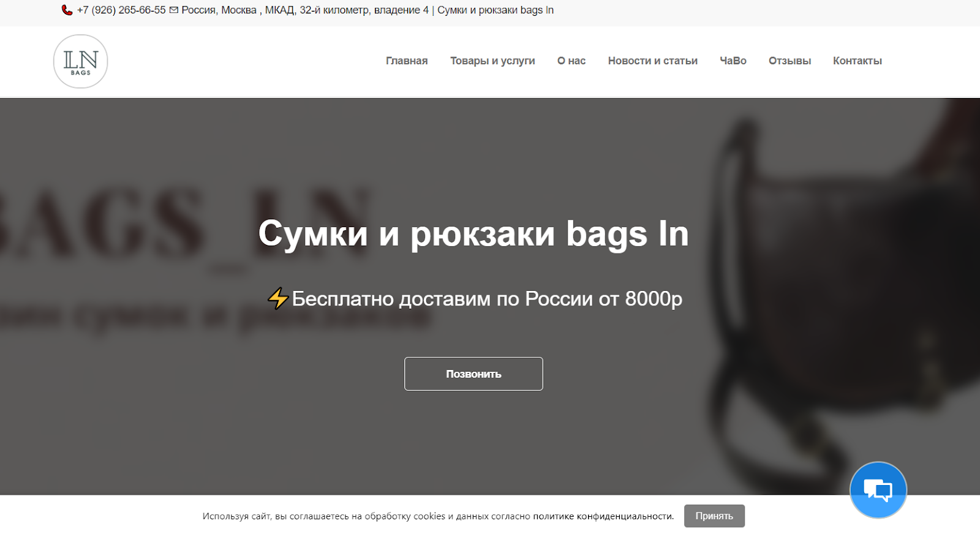Open the blue chat widget icon

[878, 490]
